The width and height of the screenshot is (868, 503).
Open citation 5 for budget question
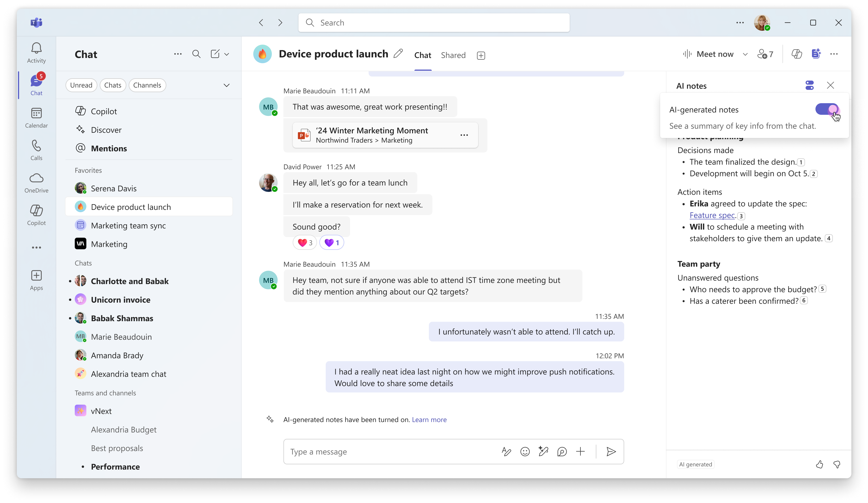pos(822,289)
